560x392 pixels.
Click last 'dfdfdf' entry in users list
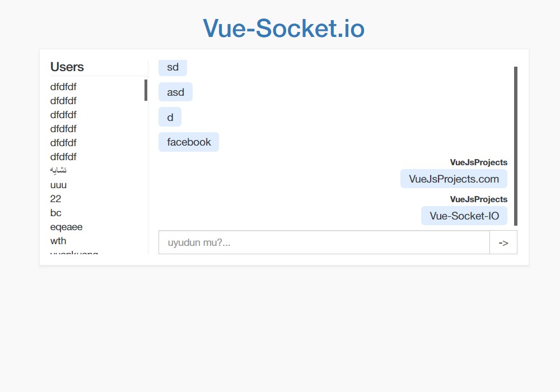tap(64, 157)
